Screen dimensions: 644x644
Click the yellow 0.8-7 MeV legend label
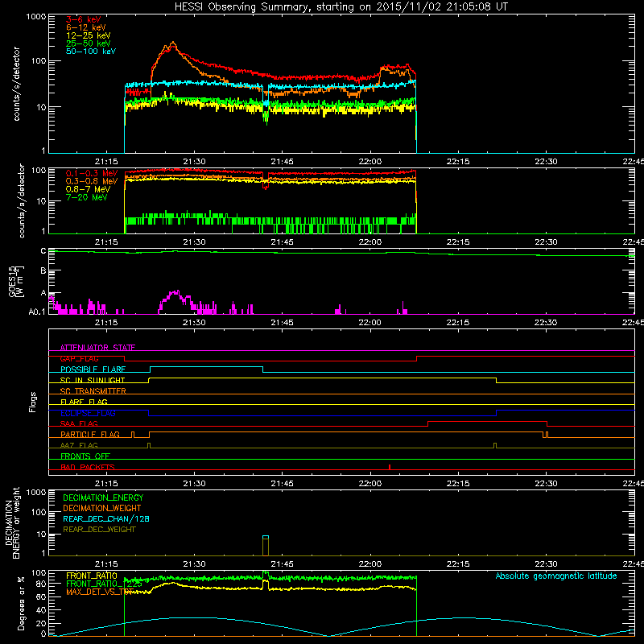coord(89,189)
